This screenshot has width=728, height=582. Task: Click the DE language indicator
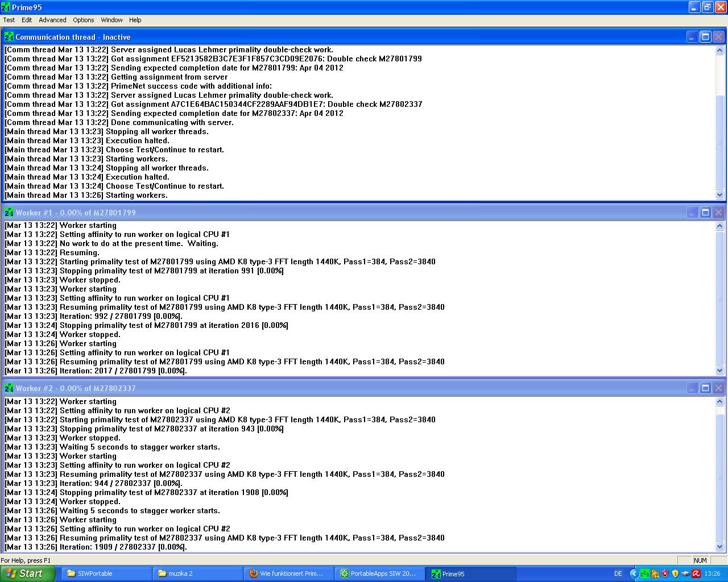618,574
